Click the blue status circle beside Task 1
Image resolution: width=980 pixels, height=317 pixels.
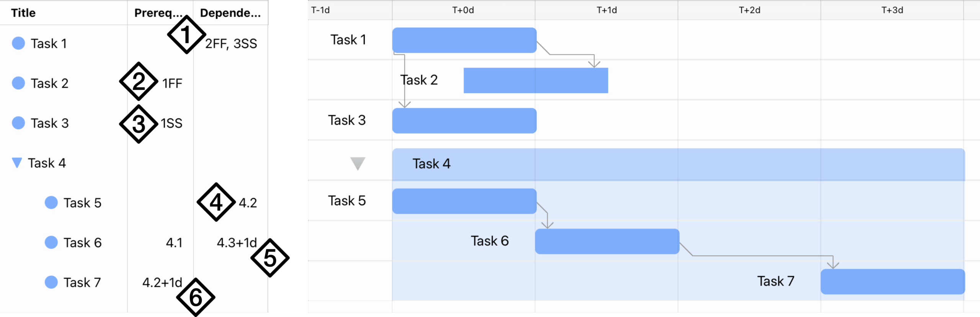(18, 43)
